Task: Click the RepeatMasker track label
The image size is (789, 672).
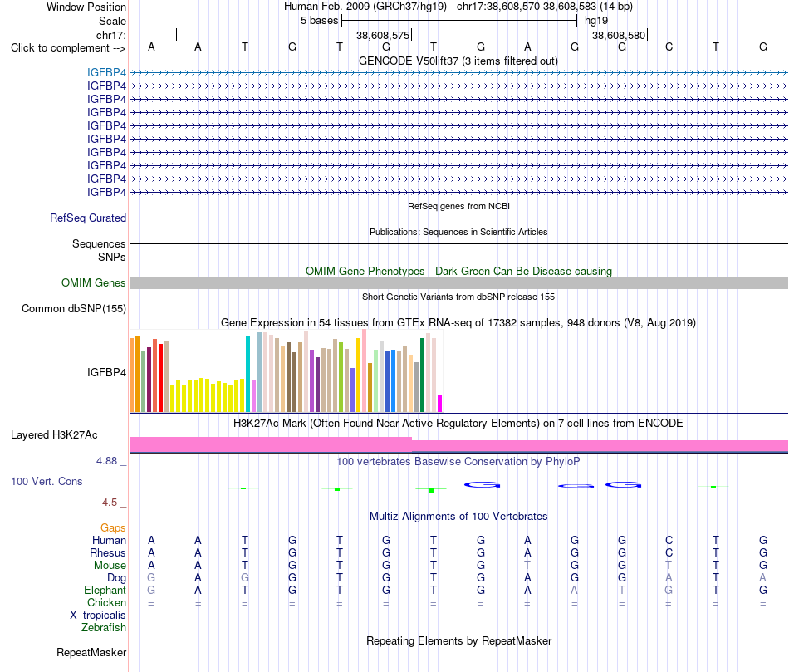Action: (x=91, y=652)
